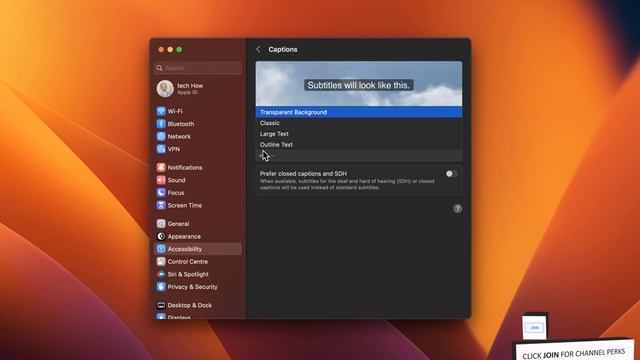The height and width of the screenshot is (360, 640).
Task: Open Wi-Fi settings icon
Action: point(161,111)
